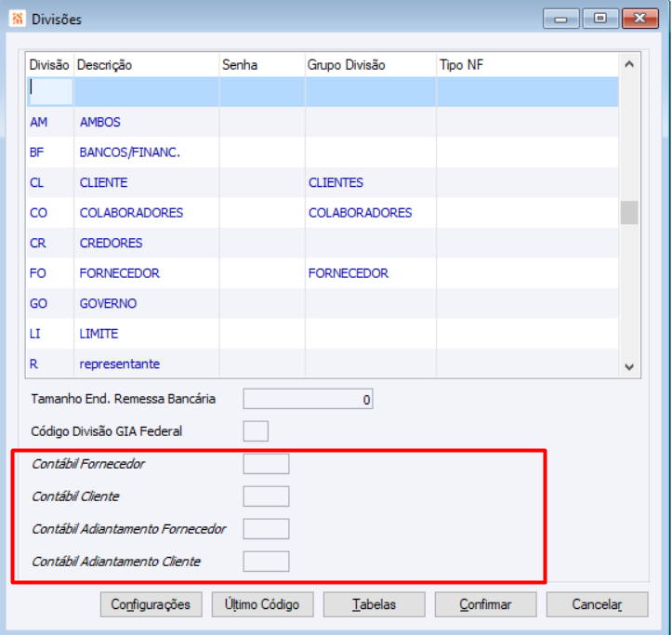The height and width of the screenshot is (635, 672).
Task: Focus the Contábil Adiantamento Fornecedor field
Action: pyautogui.click(x=266, y=529)
